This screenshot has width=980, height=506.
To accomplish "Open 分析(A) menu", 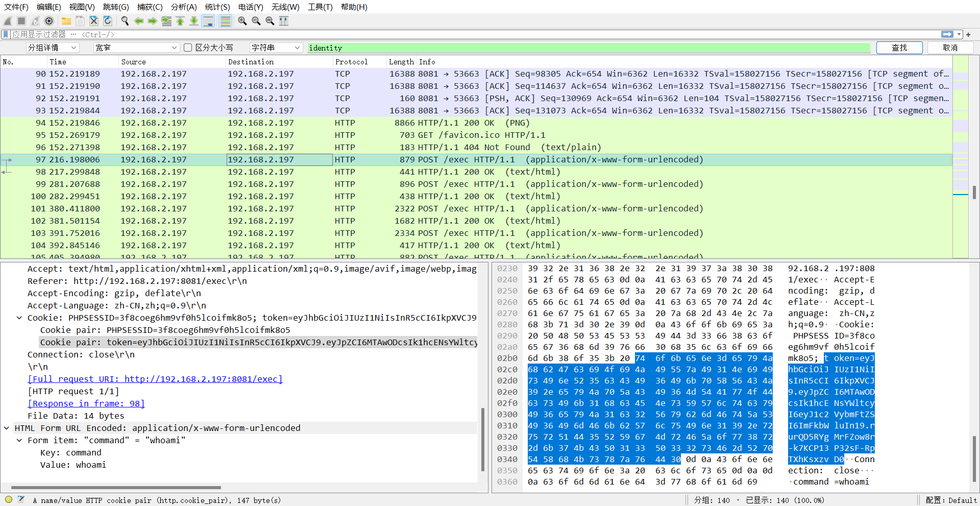I will tap(184, 7).
